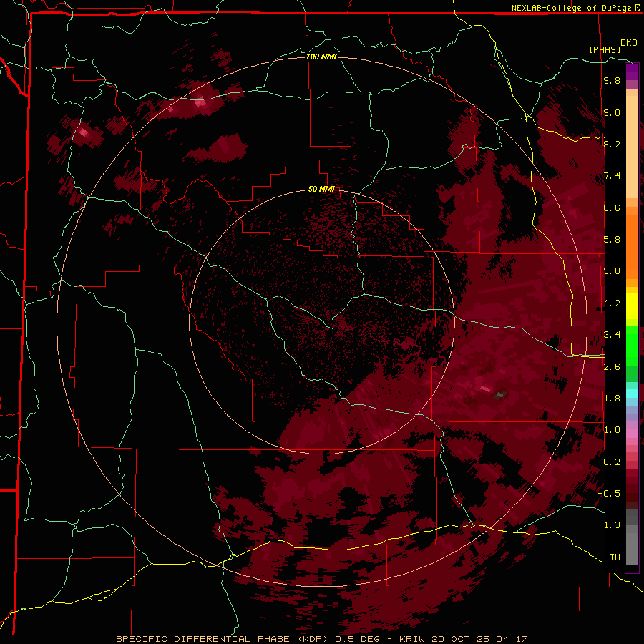Click the 100 NMI range ring label
This screenshot has height=644, width=644.
[x=321, y=57]
